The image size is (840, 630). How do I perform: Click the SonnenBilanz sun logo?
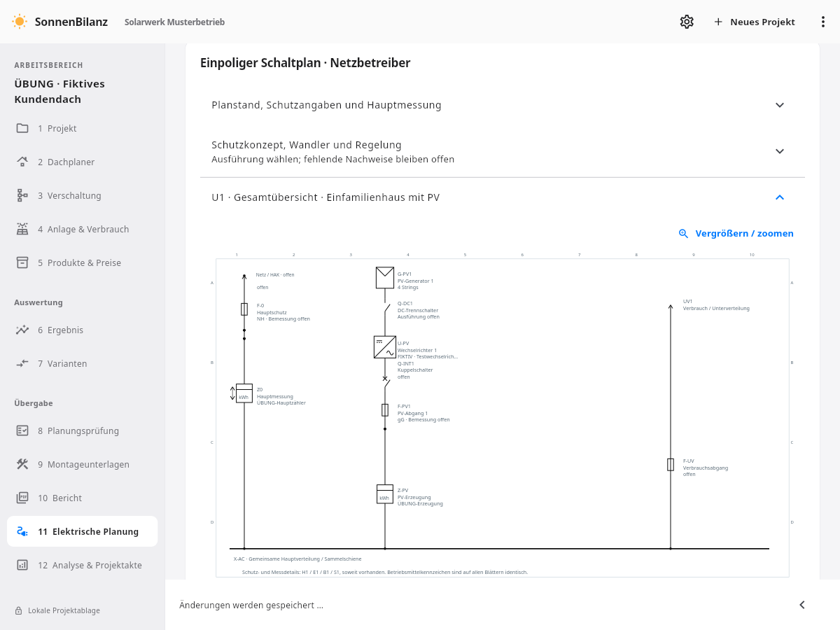pyautogui.click(x=20, y=22)
